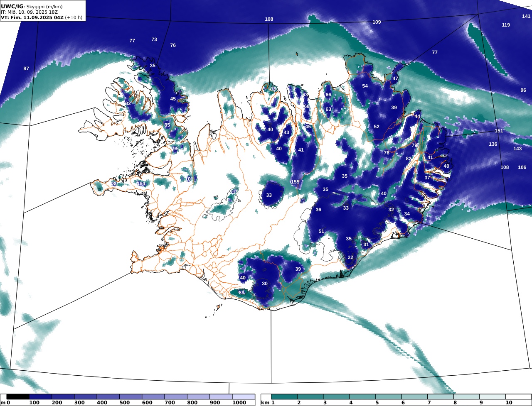The width and height of the screenshot is (532, 406).
Task: Click the visibility value 37 in the Eastfjords
Action: [427, 178]
